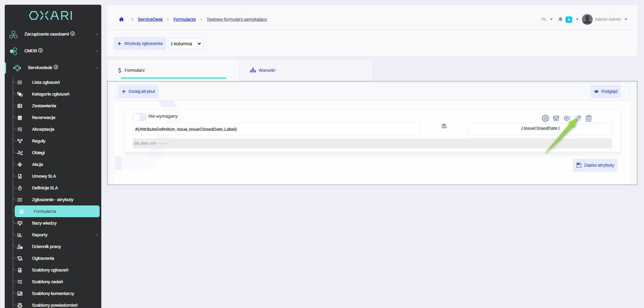This screenshot has width=644, height=308.
Task: Click the attribute label text input field
Action: (276, 129)
